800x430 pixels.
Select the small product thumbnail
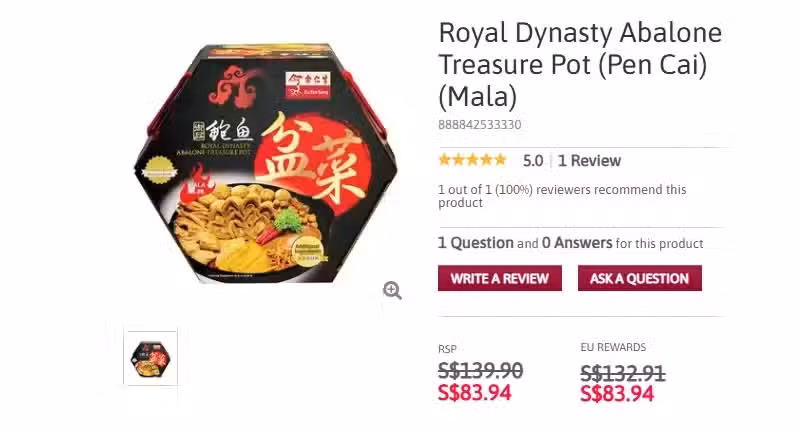point(151,358)
